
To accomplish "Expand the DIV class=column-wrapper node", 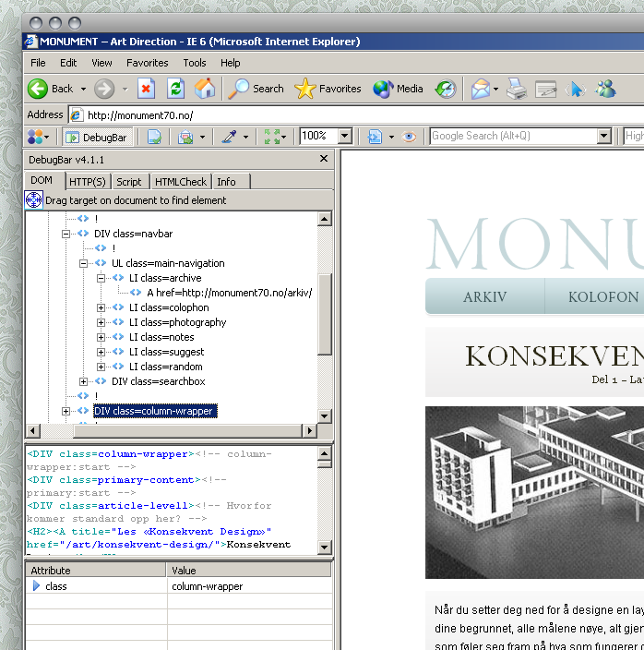I will pos(66,411).
